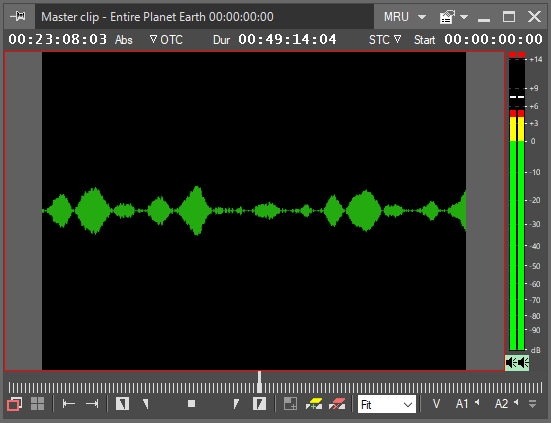The image size is (551, 423).
Task: Click the white playhead on the scrub bar
Action: click(259, 382)
